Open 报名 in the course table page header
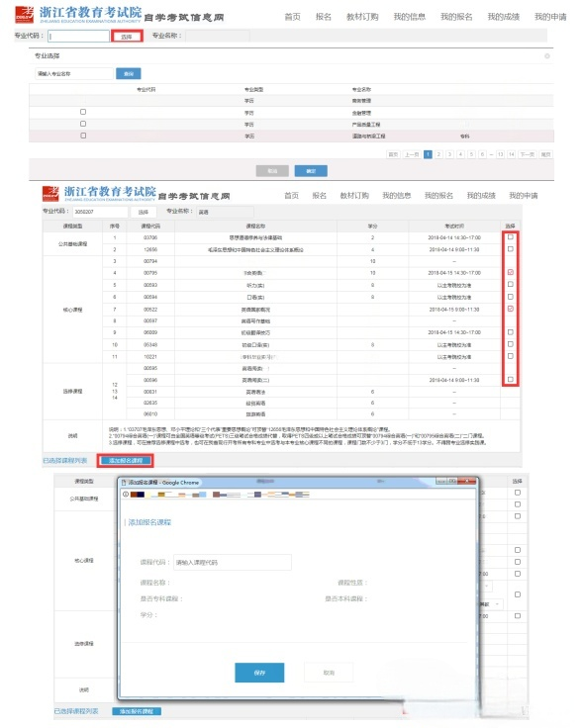Screen dimensions: 583x728 pos(319,196)
